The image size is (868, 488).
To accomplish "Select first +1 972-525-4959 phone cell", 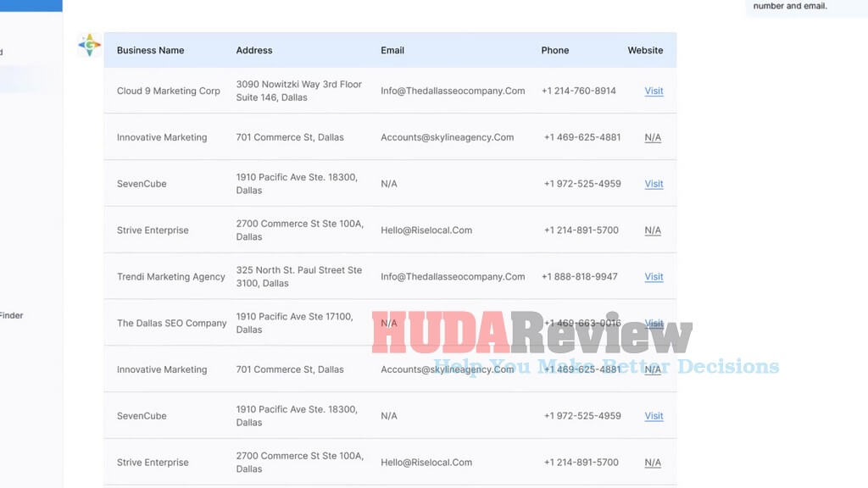I will (x=582, y=184).
